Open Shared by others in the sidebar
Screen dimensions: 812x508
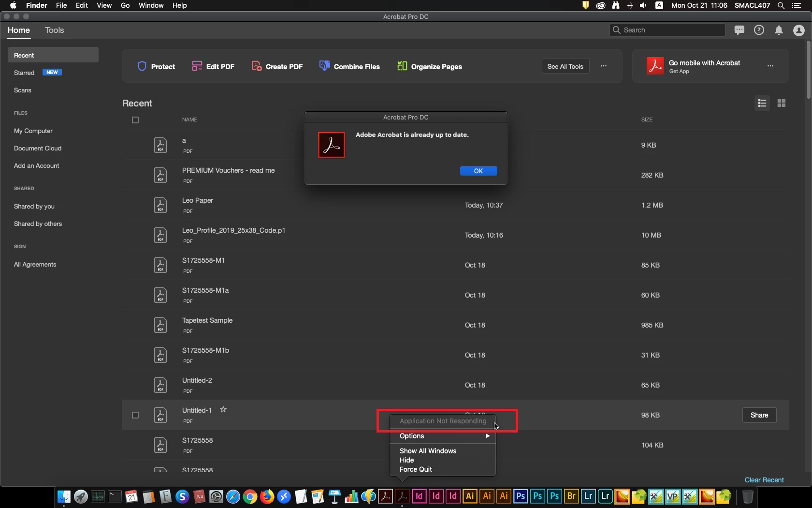pos(38,224)
